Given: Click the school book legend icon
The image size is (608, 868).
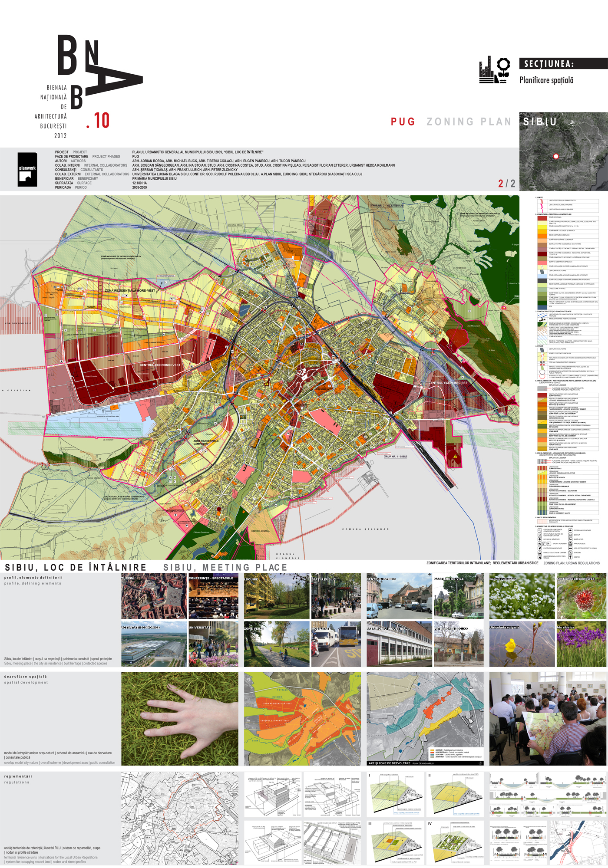Looking at the screenshot, I should tap(570, 535).
